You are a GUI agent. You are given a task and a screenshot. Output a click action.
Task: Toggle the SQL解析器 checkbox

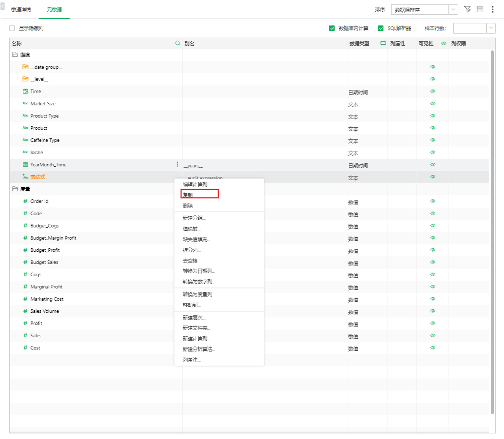point(380,28)
